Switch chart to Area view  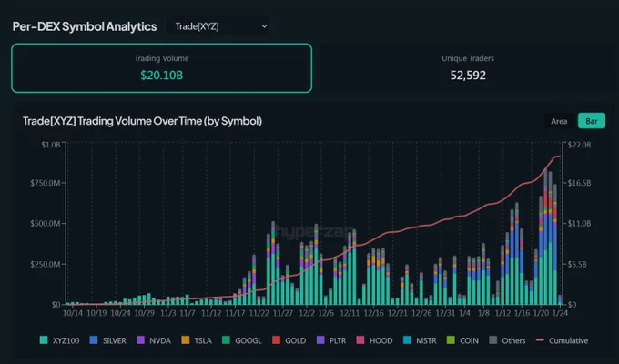pos(559,121)
